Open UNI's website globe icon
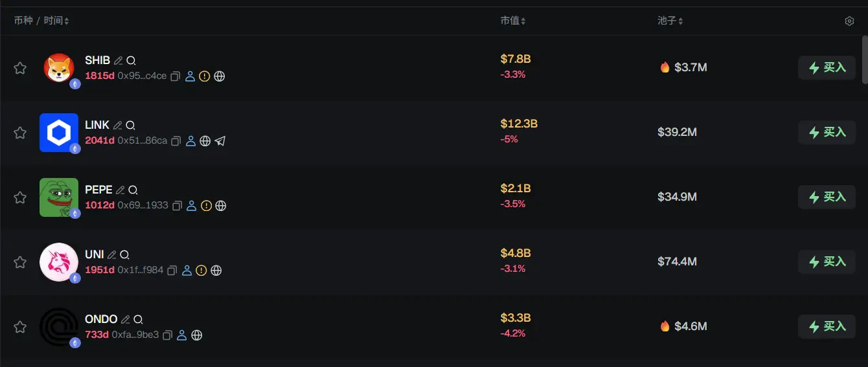868x367 pixels. click(x=216, y=271)
